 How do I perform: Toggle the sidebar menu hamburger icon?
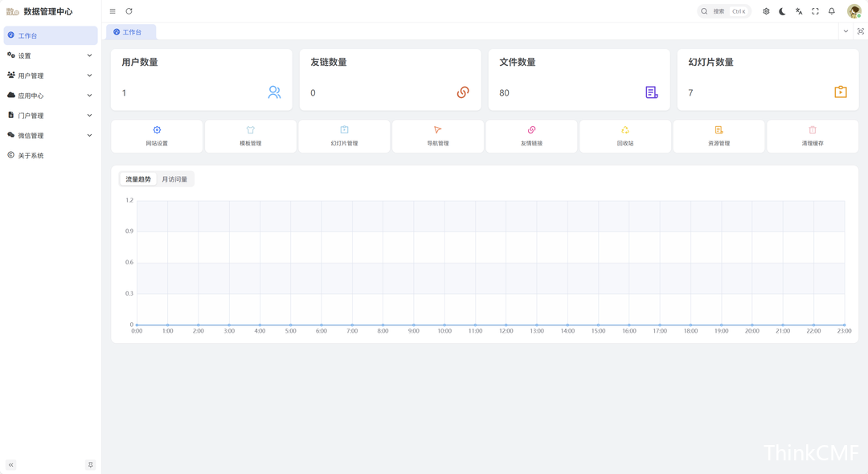tap(113, 11)
